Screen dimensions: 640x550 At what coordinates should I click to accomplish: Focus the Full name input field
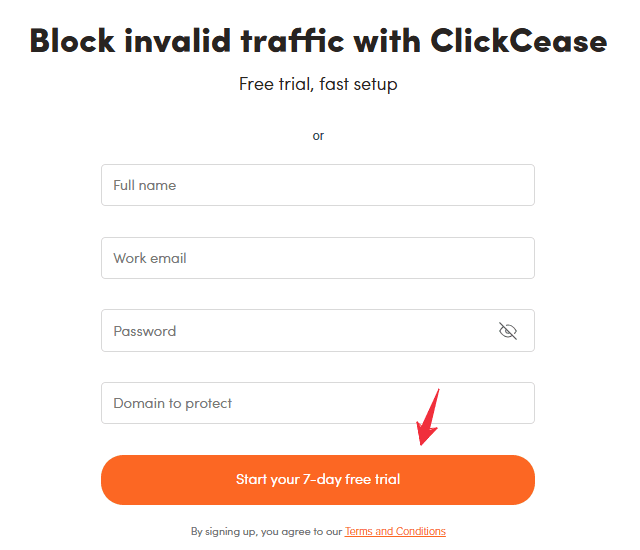coord(318,185)
